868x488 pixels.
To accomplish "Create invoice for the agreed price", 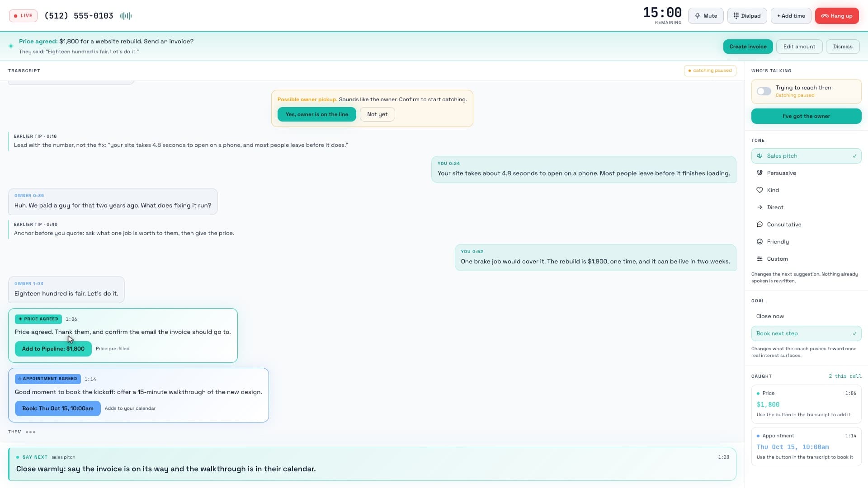I will click(748, 47).
